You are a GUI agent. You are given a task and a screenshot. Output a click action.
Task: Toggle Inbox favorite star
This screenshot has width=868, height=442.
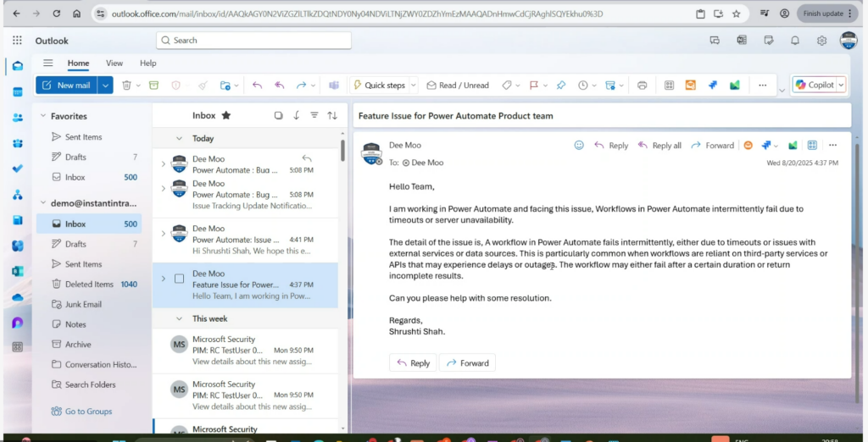(x=225, y=115)
